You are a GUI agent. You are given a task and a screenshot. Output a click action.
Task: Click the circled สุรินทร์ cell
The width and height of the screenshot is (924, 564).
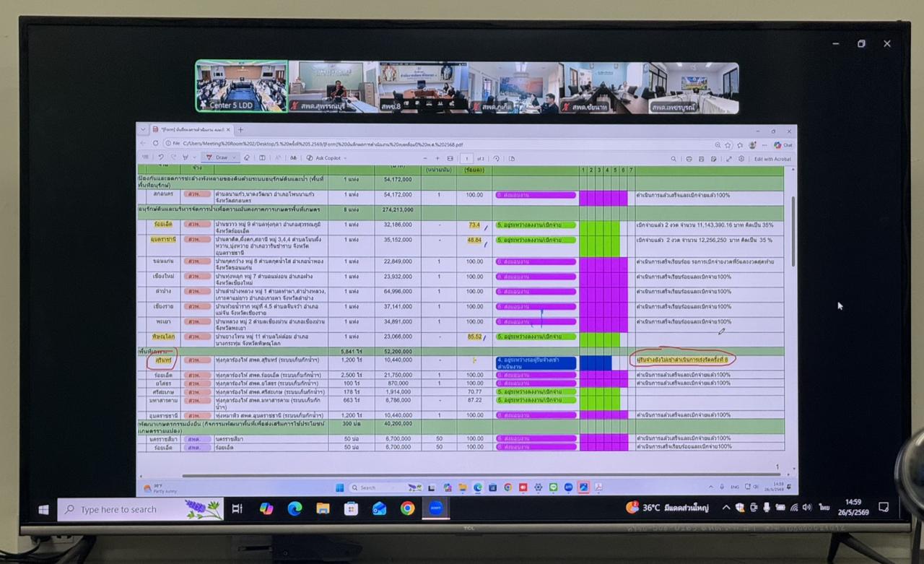(x=162, y=359)
